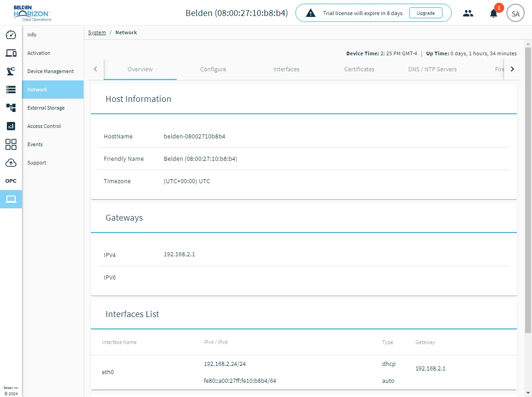Viewport: 532px width, 397px height.
Task: Click the (UTC+00:00) UTC timezone value
Action: [187, 181]
